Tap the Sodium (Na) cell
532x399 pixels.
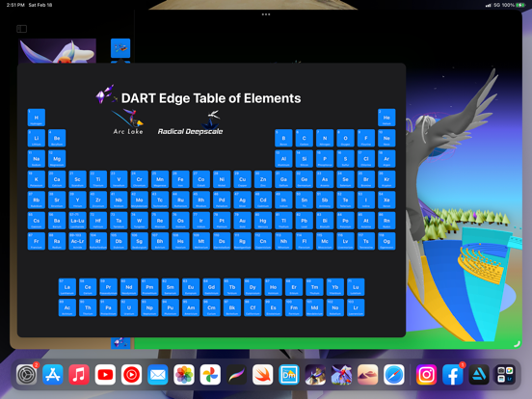tap(37, 159)
